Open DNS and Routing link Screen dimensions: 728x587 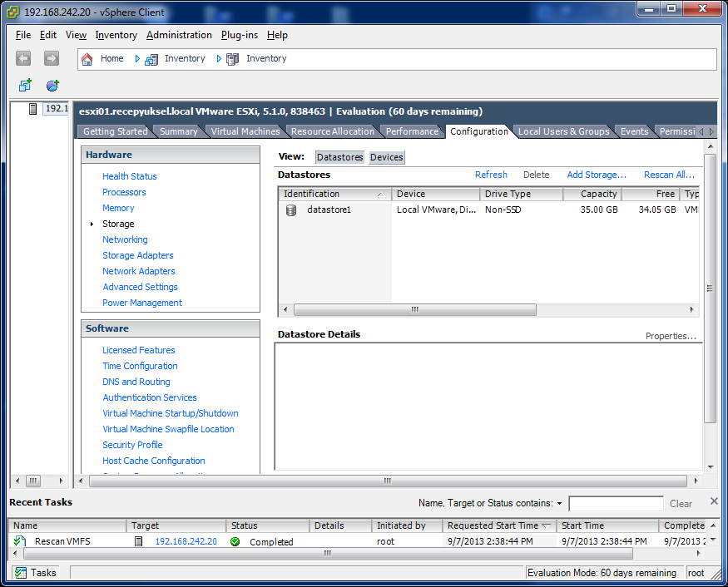click(x=136, y=382)
